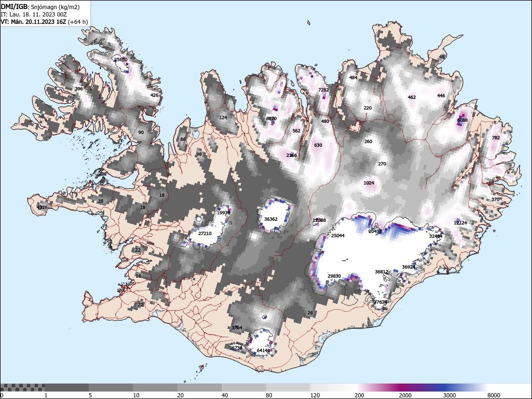Click the snow value '630'
532x399 pixels.
(x=318, y=145)
